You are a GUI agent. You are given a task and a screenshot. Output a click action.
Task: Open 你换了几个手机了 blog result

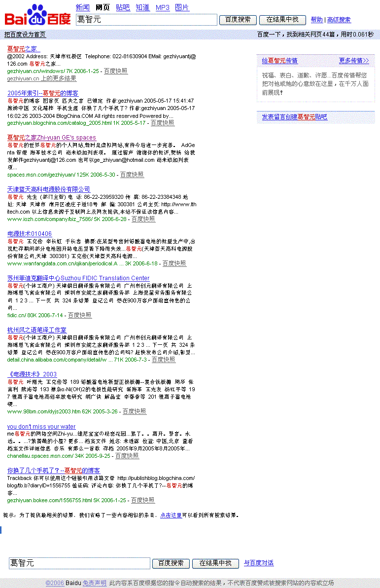54,471
